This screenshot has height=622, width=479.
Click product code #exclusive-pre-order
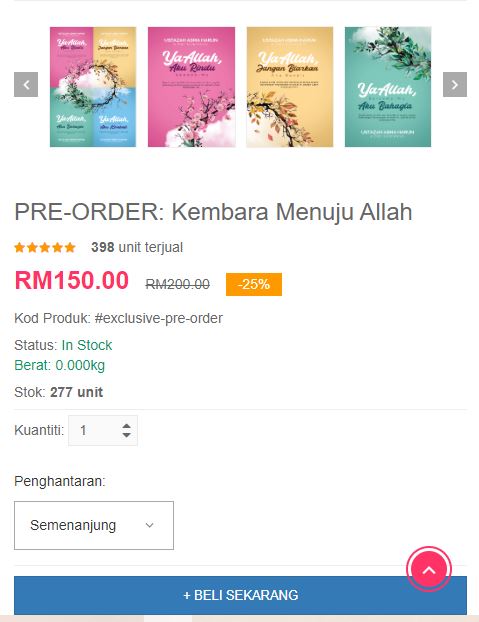click(x=159, y=318)
